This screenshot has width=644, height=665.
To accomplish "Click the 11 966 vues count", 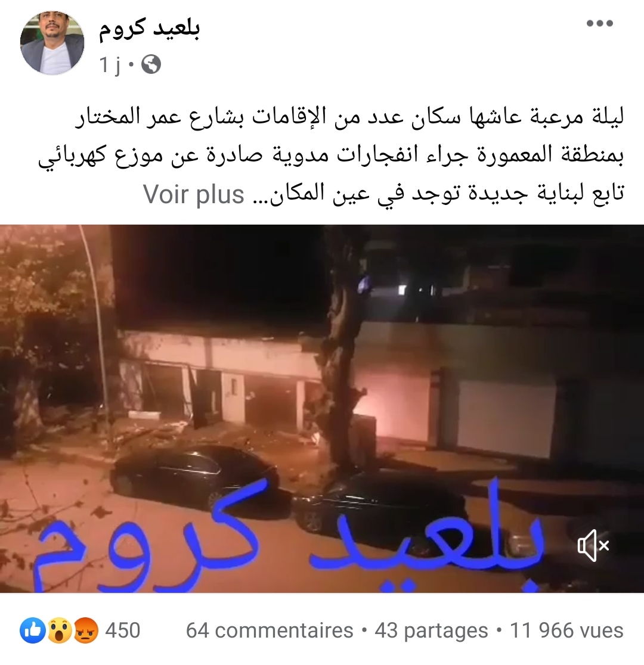I will pyautogui.click(x=566, y=630).
